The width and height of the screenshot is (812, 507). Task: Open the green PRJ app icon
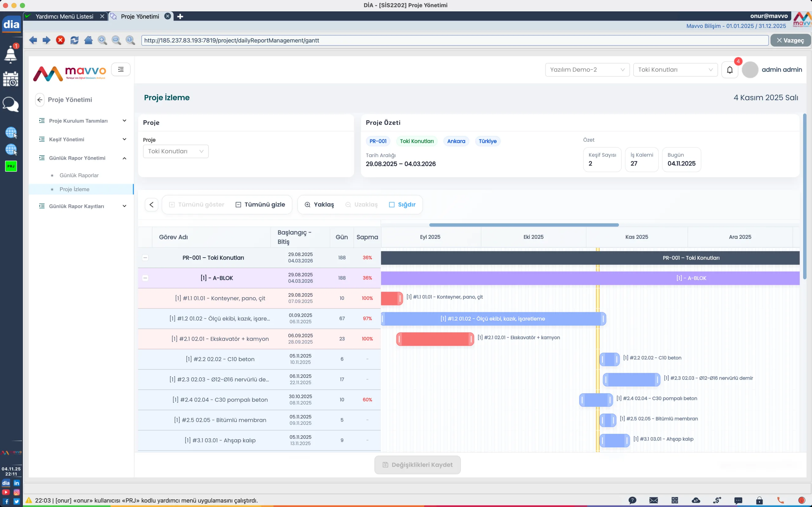11,166
